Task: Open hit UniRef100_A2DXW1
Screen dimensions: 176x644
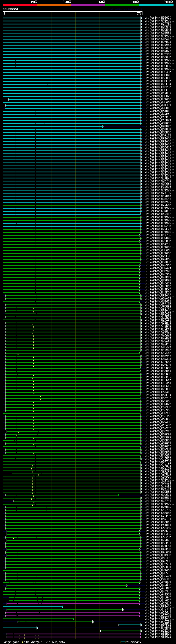Action: [158, 615]
